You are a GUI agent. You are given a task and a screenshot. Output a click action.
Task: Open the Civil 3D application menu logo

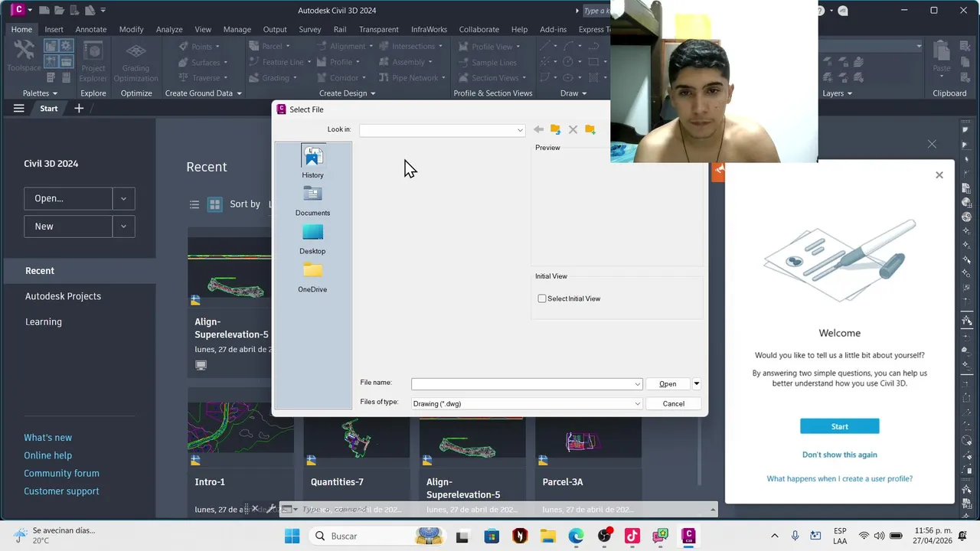[17, 11]
